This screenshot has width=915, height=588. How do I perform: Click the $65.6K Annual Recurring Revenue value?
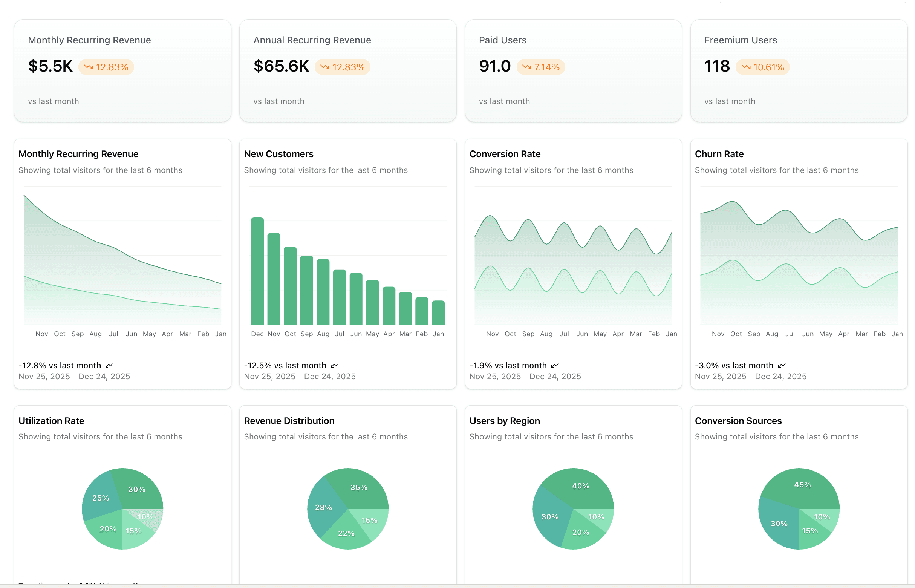tap(281, 66)
